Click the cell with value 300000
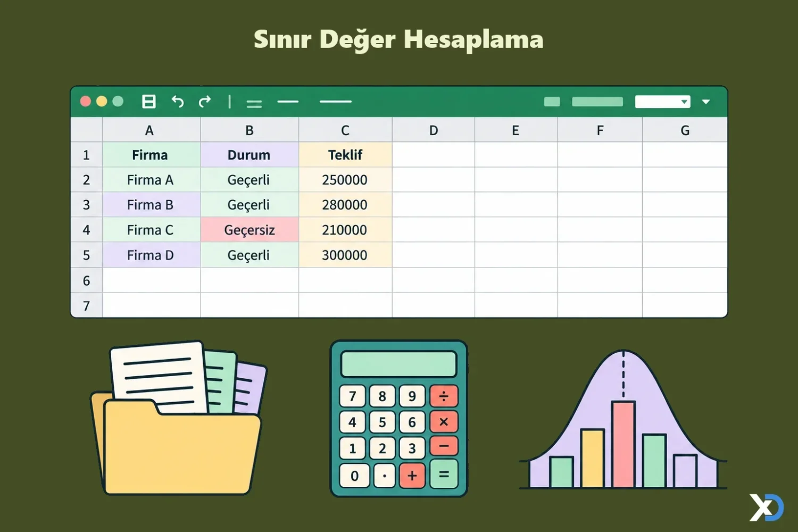 pyautogui.click(x=345, y=255)
